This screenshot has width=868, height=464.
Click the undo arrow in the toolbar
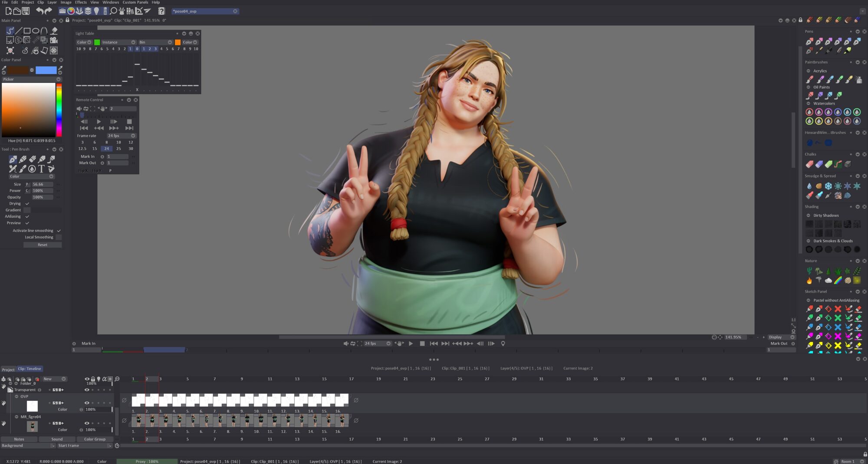pos(39,11)
